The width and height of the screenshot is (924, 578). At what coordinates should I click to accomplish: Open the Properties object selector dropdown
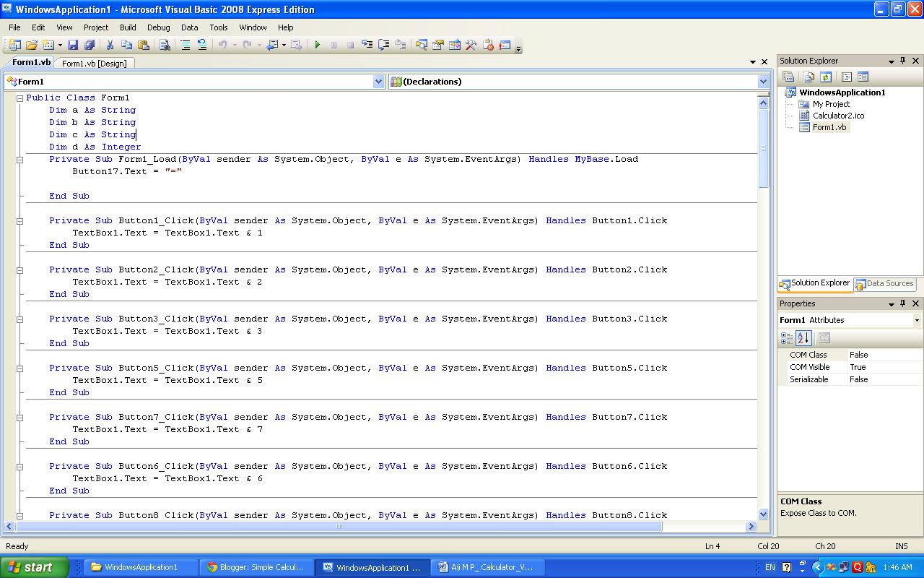click(x=917, y=320)
